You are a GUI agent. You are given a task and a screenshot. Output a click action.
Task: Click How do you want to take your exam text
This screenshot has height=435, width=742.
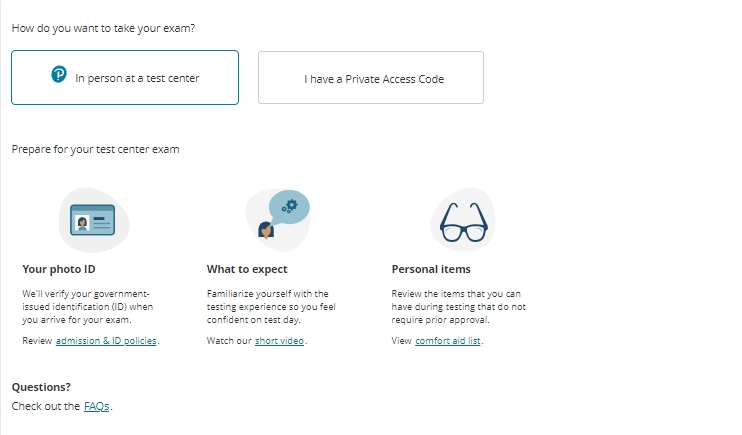click(x=103, y=28)
